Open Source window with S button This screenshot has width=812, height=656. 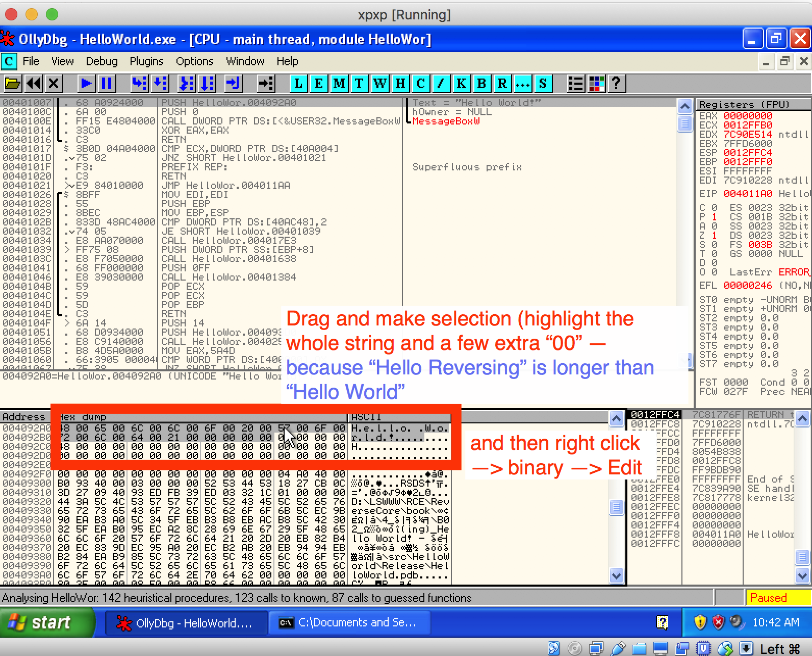543,83
